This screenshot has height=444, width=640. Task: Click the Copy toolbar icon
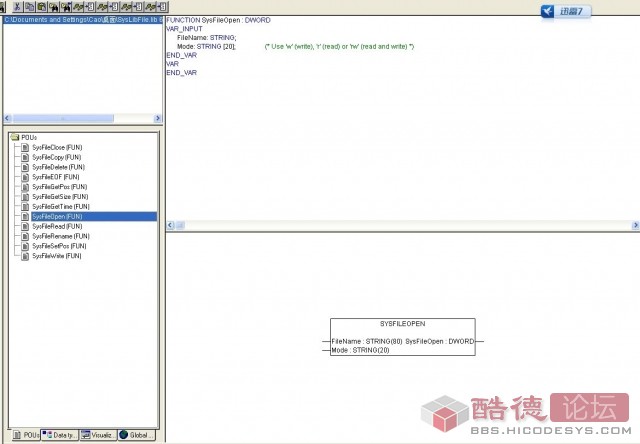click(32, 6)
